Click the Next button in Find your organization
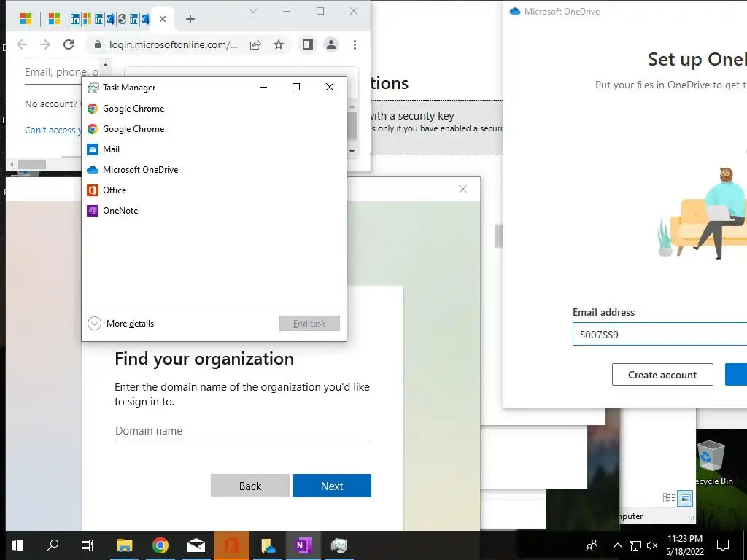Viewport: 747px width, 560px height. click(332, 486)
